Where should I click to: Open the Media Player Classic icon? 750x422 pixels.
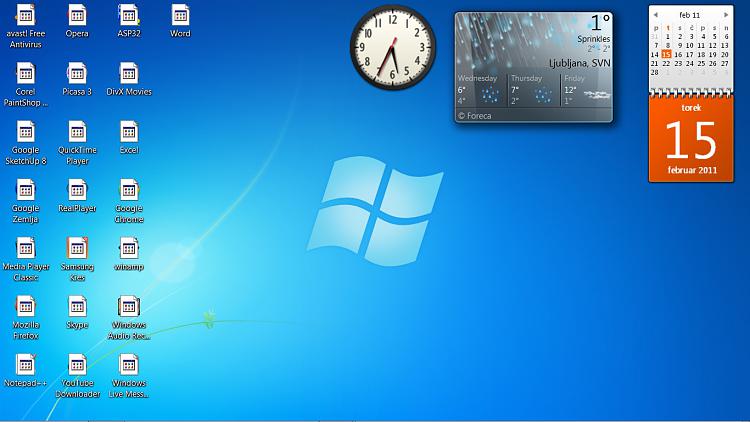click(25, 260)
